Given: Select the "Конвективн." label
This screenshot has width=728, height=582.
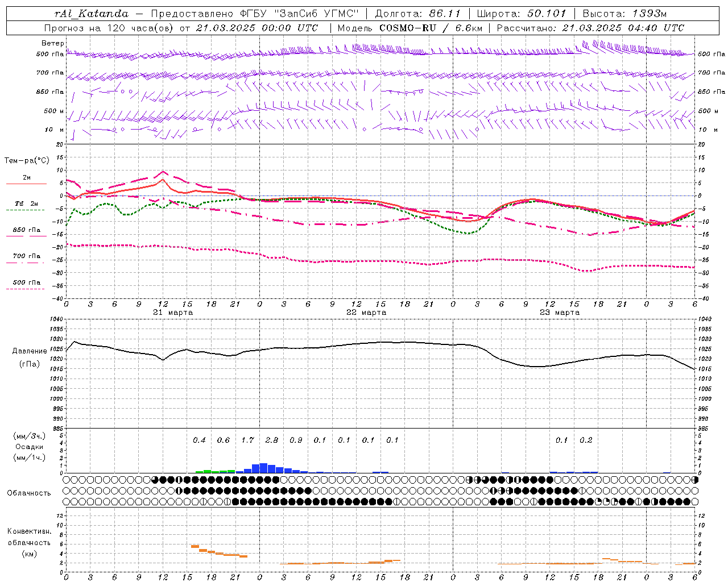Looking at the screenshot, I should [29, 531].
